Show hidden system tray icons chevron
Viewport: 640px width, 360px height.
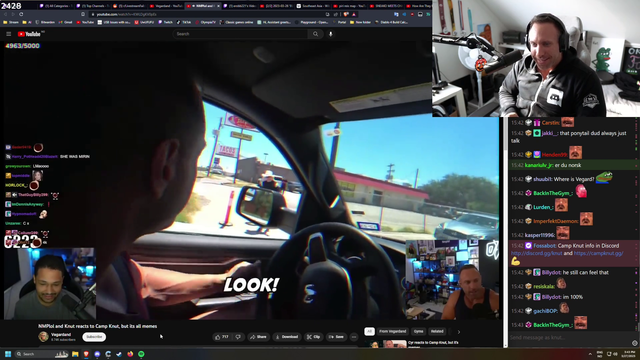590,354
